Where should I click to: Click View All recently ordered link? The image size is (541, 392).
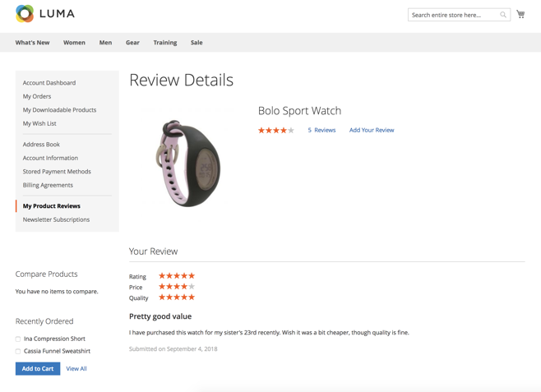(76, 369)
